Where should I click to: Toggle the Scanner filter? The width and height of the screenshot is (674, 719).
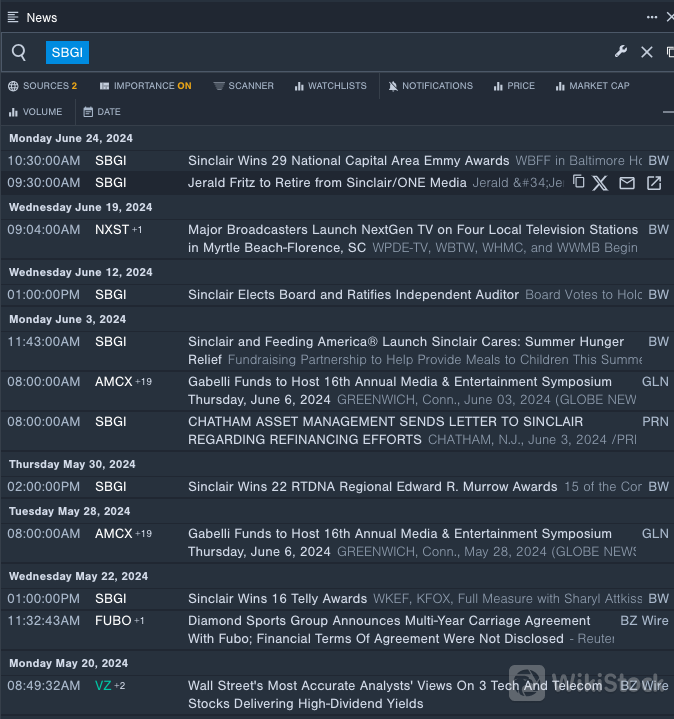[x=243, y=86]
